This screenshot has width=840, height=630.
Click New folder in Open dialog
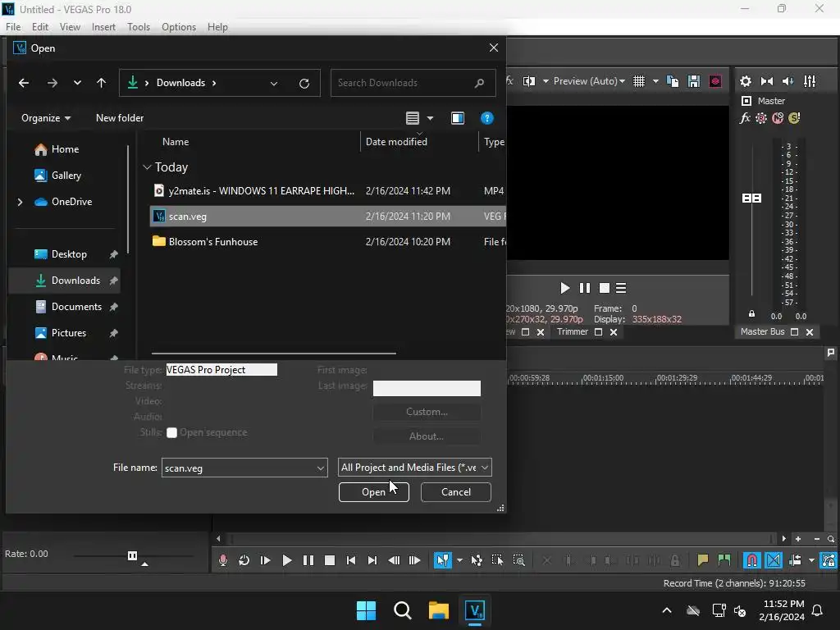(120, 118)
